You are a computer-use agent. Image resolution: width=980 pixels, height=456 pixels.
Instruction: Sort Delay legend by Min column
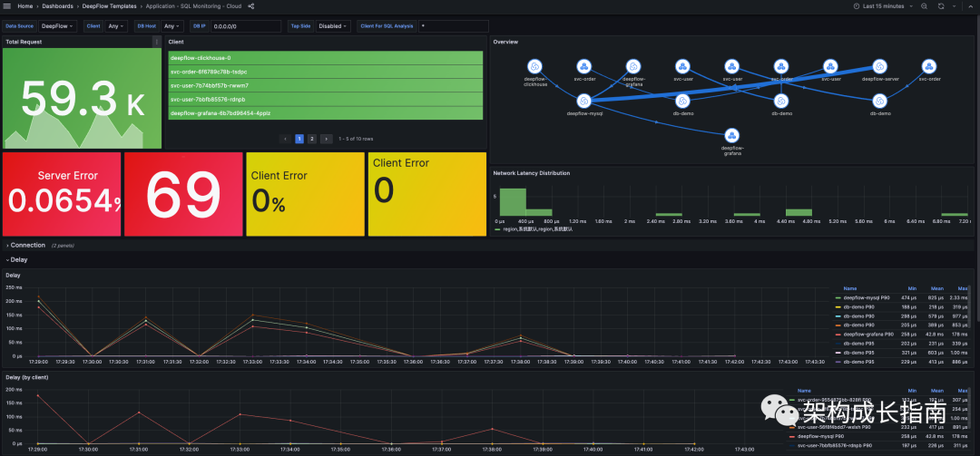[913, 288]
